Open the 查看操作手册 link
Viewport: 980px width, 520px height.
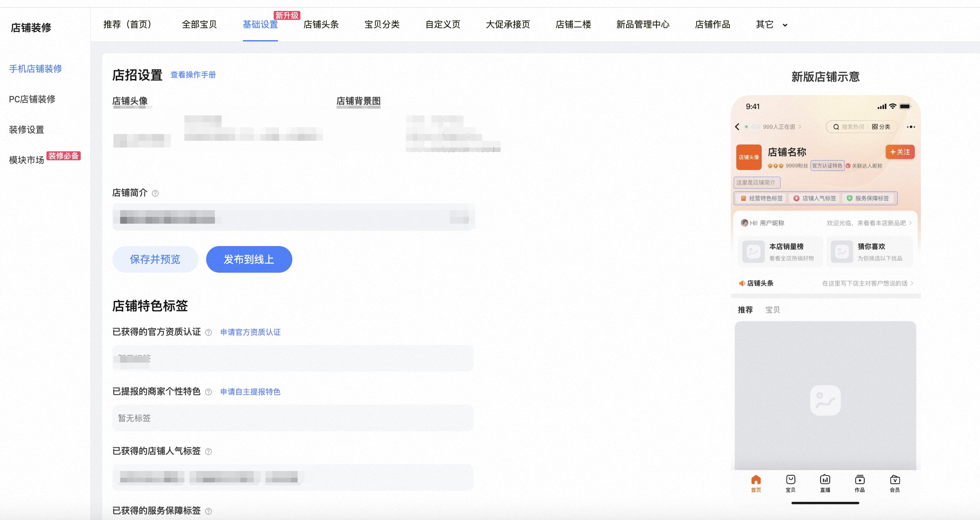(x=193, y=75)
